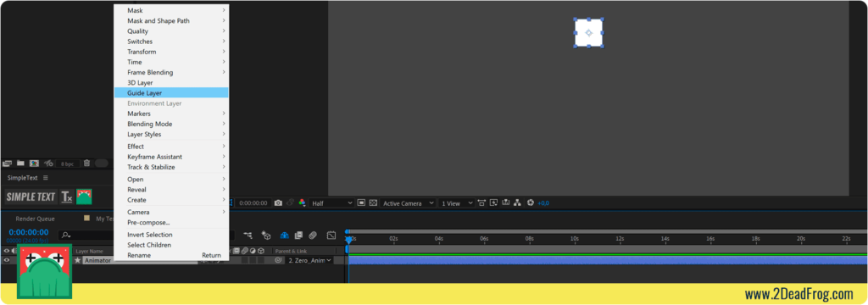Viewport: 868px width, 305px height.
Task: Choose Guide Layer from the context menu
Action: (x=171, y=93)
